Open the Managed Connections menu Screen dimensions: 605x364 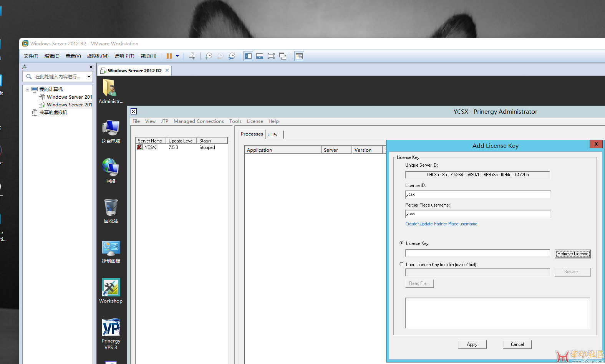click(x=199, y=121)
